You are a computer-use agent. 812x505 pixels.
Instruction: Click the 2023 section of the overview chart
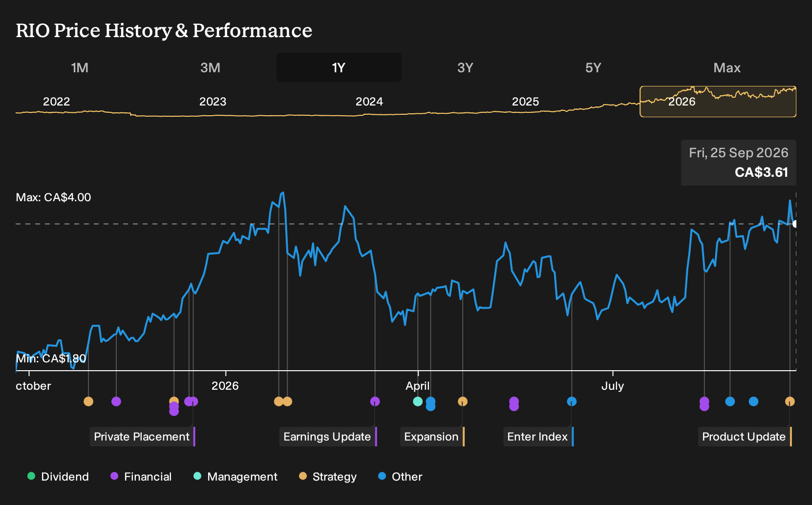click(213, 102)
